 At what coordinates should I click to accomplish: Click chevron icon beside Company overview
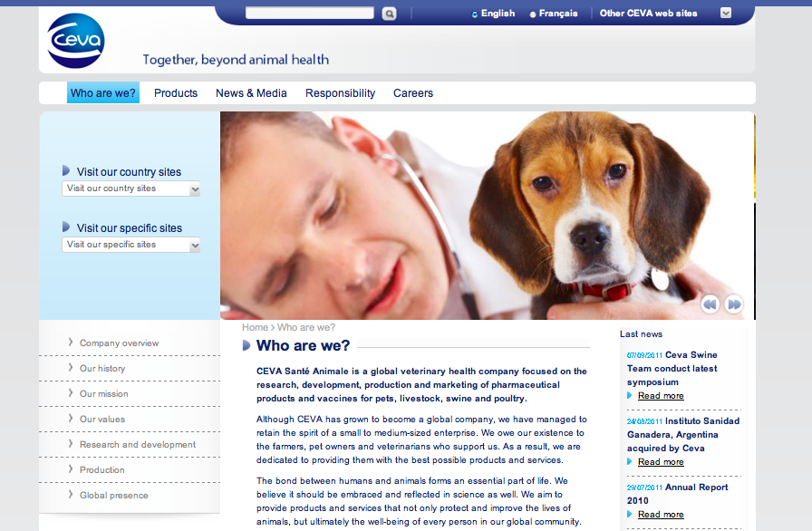71,343
